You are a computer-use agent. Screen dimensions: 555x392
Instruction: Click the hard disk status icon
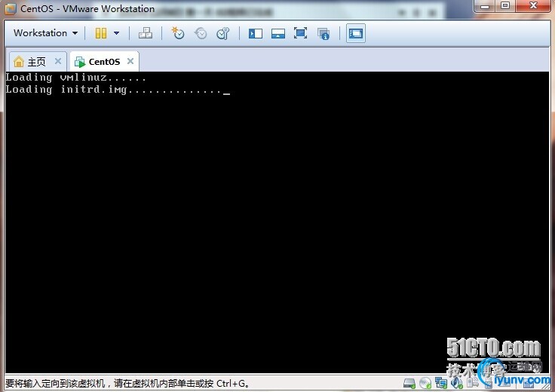(x=409, y=383)
